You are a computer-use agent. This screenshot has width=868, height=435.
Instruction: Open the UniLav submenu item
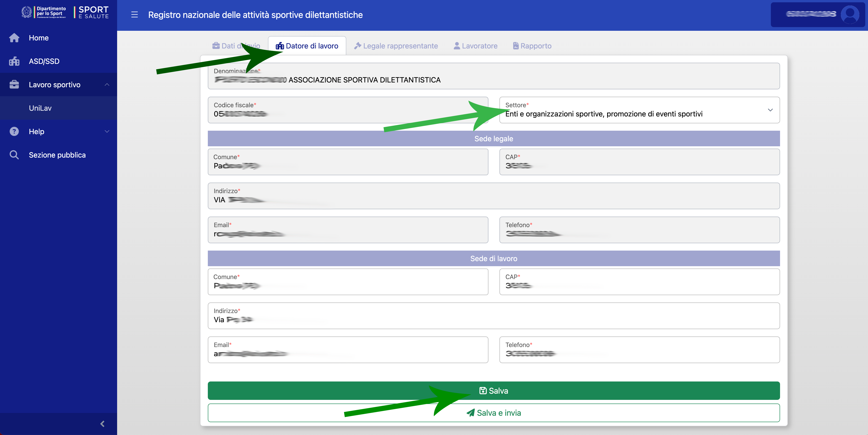tap(40, 108)
